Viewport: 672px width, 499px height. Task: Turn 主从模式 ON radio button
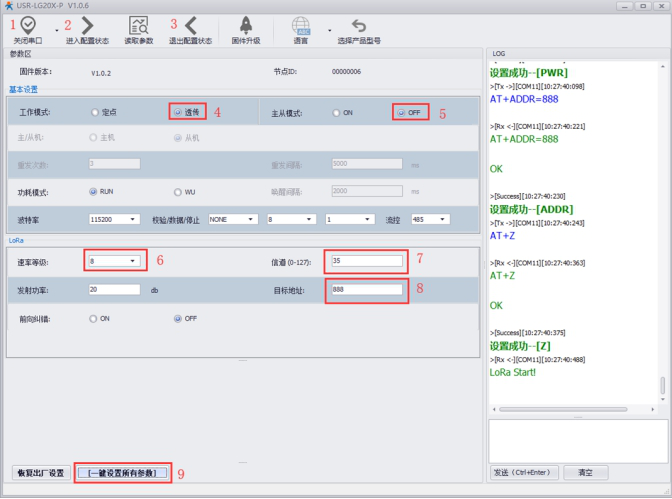(x=337, y=113)
